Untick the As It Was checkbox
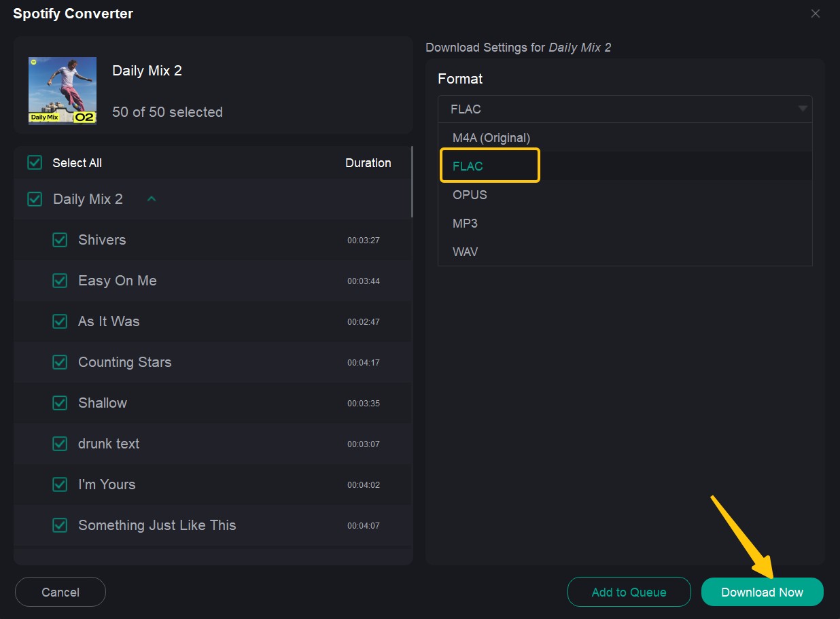The image size is (840, 619). tap(60, 321)
